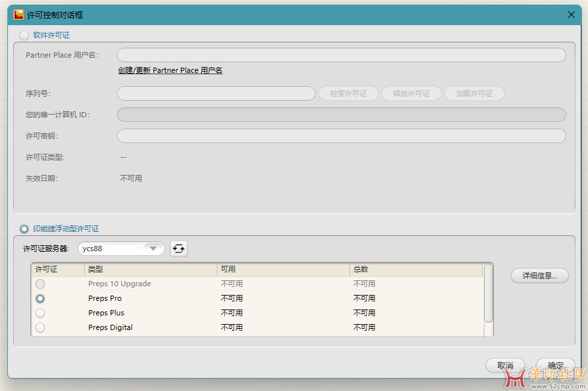
Task: Click the 取消 button
Action: (x=505, y=365)
